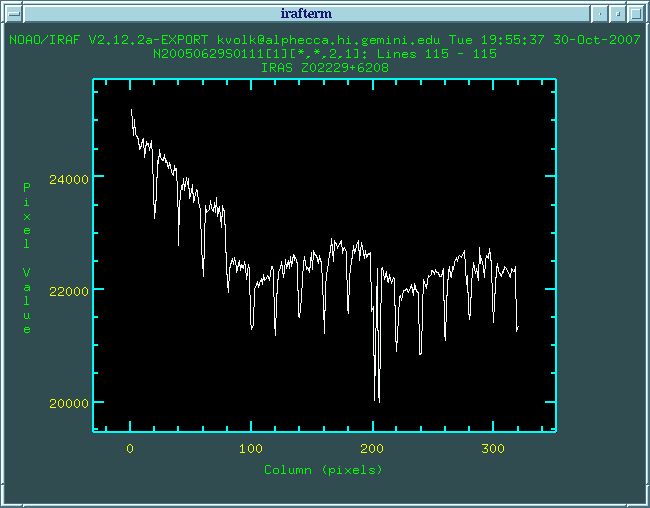Click the 300 x-axis tick label

click(493, 449)
